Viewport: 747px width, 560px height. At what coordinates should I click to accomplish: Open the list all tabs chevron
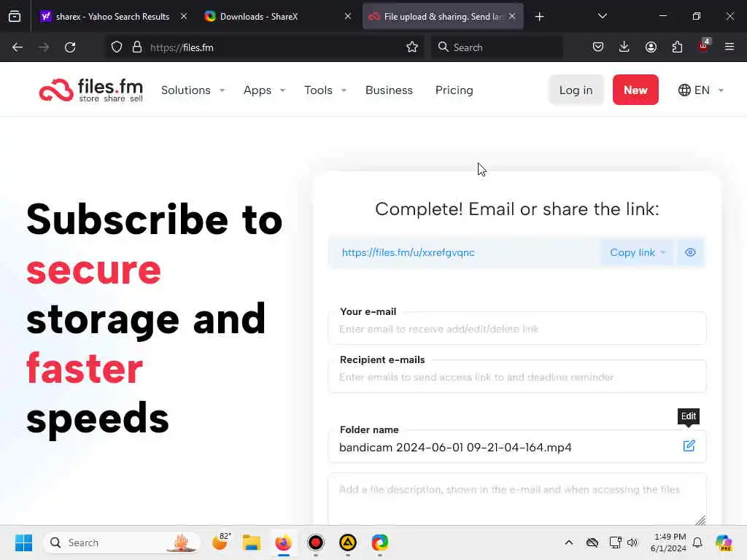[x=602, y=17]
